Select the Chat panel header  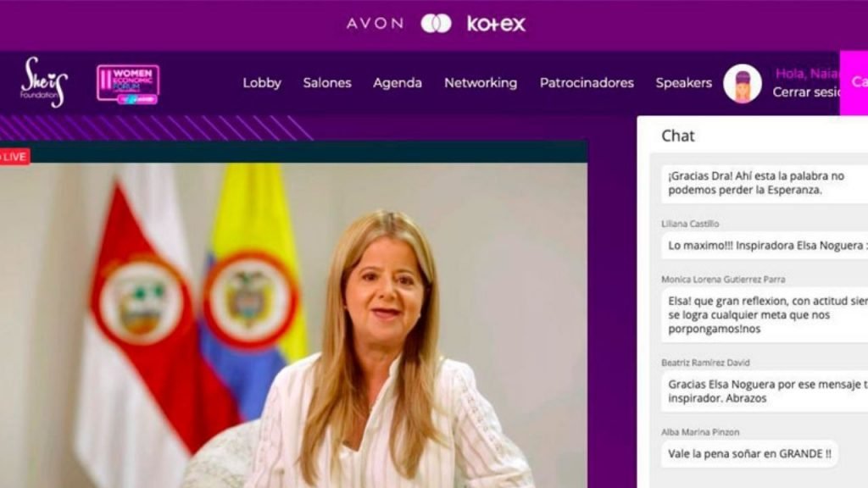coord(678,136)
